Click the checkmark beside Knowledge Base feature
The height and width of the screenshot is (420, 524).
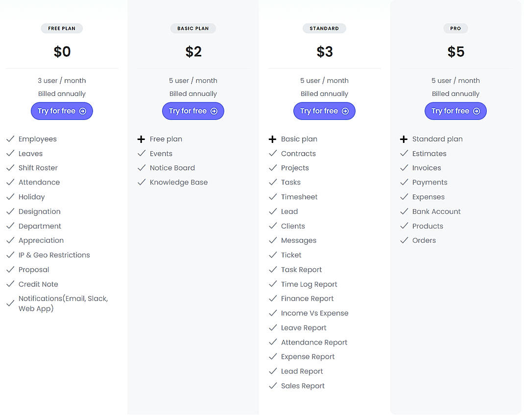click(142, 182)
